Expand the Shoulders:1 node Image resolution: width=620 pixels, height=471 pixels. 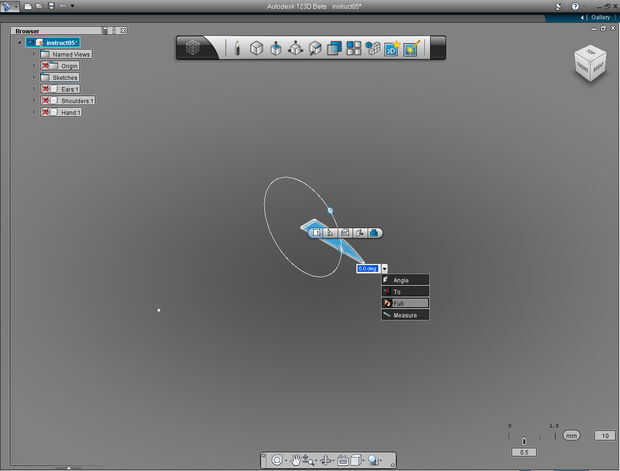[35, 100]
